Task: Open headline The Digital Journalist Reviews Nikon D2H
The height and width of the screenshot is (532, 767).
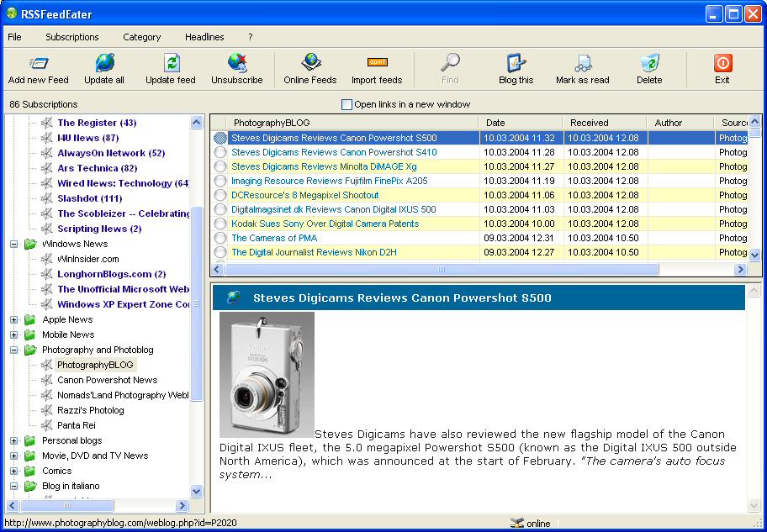Action: click(314, 252)
